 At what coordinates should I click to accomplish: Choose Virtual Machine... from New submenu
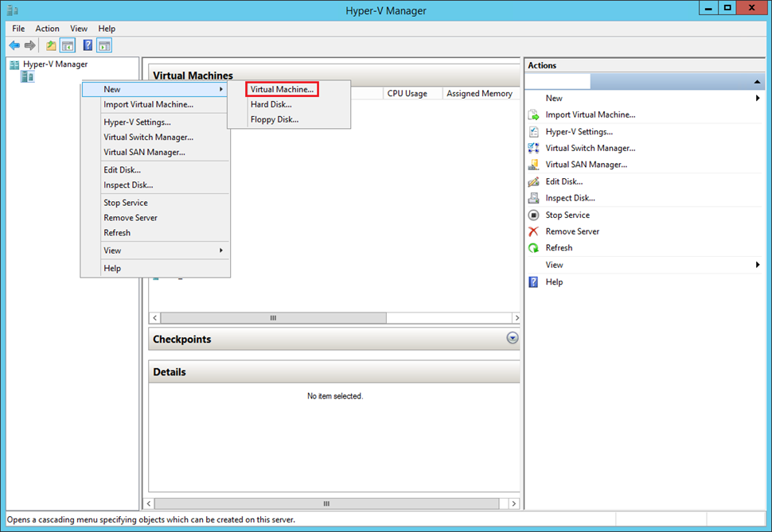point(282,89)
